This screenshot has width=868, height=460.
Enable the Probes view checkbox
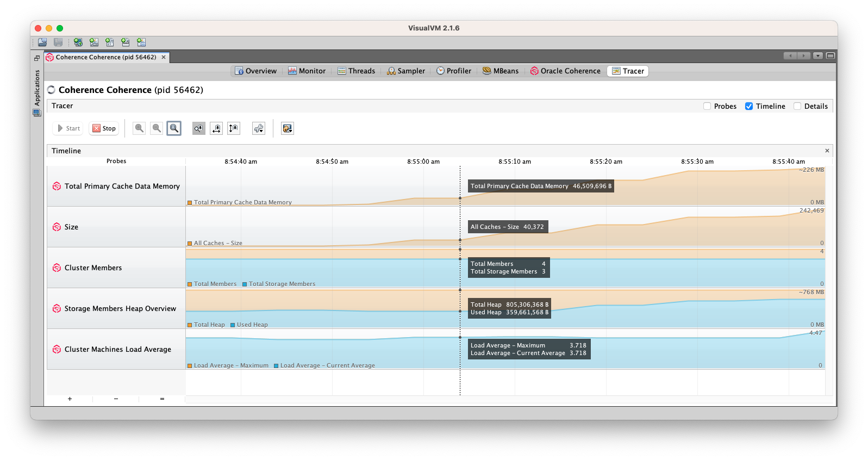pyautogui.click(x=707, y=106)
